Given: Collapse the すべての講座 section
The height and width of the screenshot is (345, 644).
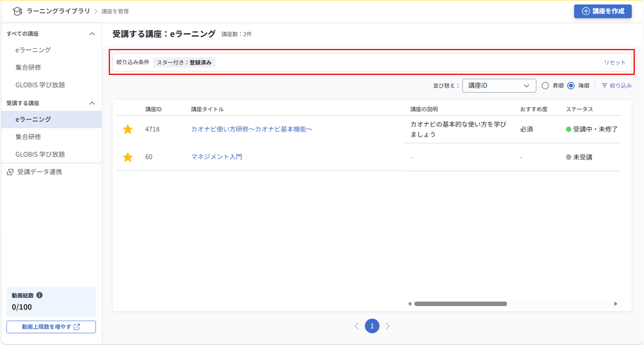Looking at the screenshot, I should [x=92, y=34].
